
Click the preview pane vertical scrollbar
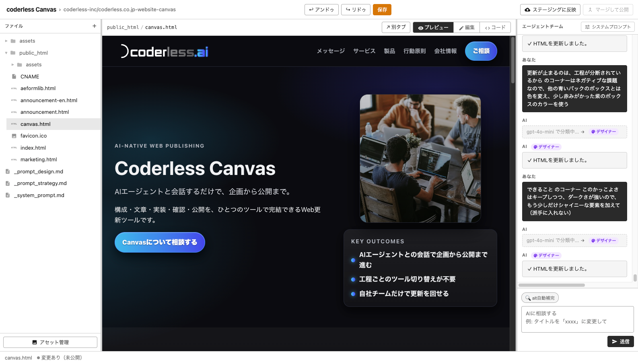point(513,60)
